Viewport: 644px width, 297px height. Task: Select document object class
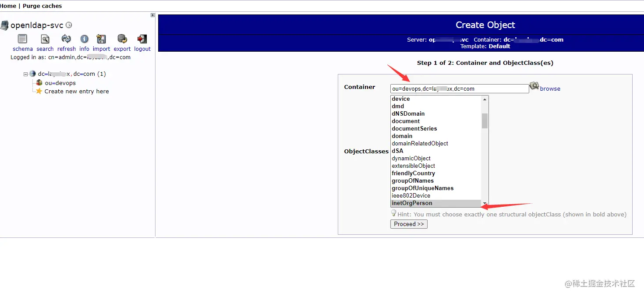[436, 121]
